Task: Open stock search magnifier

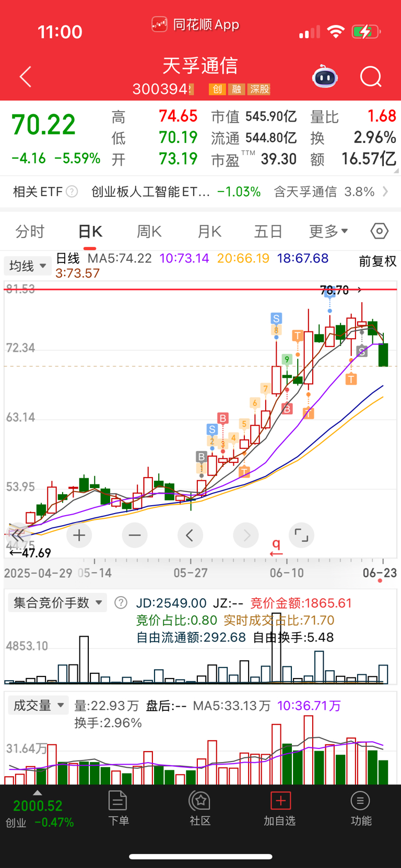Action: 371,77
